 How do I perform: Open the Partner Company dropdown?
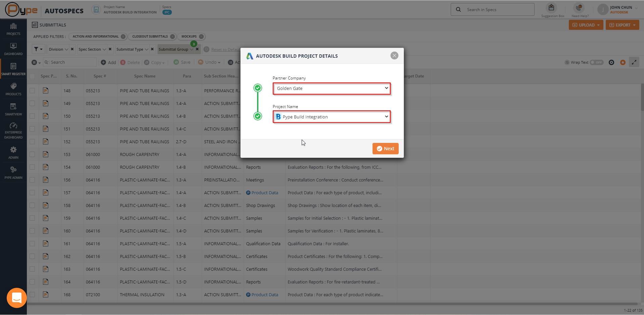[332, 89]
